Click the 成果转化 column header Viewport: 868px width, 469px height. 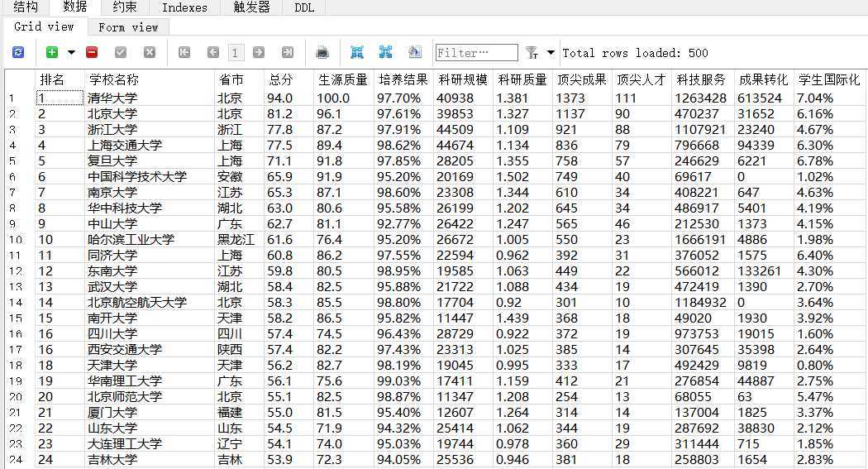763,79
